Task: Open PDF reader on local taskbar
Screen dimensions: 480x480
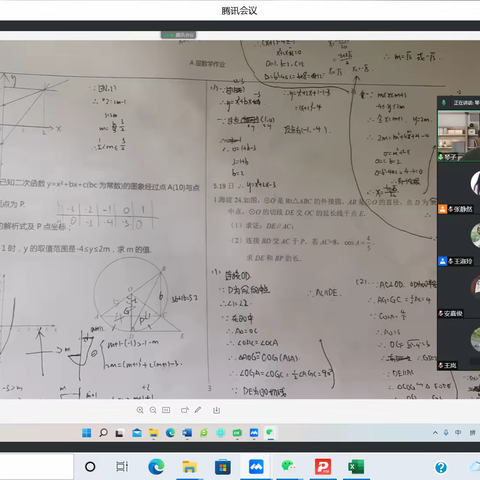Action: click(323, 467)
